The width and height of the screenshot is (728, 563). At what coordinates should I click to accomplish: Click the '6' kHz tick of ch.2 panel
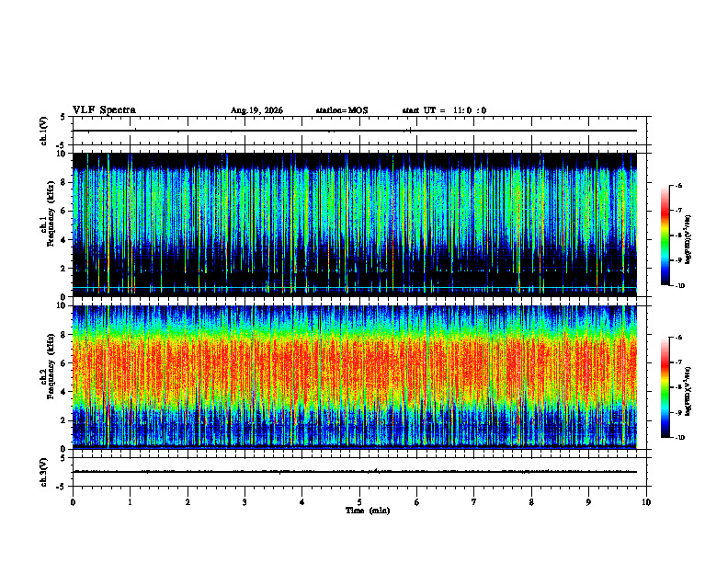coord(64,363)
